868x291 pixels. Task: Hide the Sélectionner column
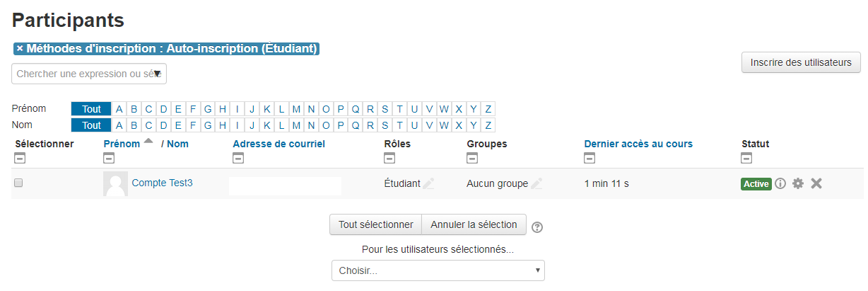point(20,159)
